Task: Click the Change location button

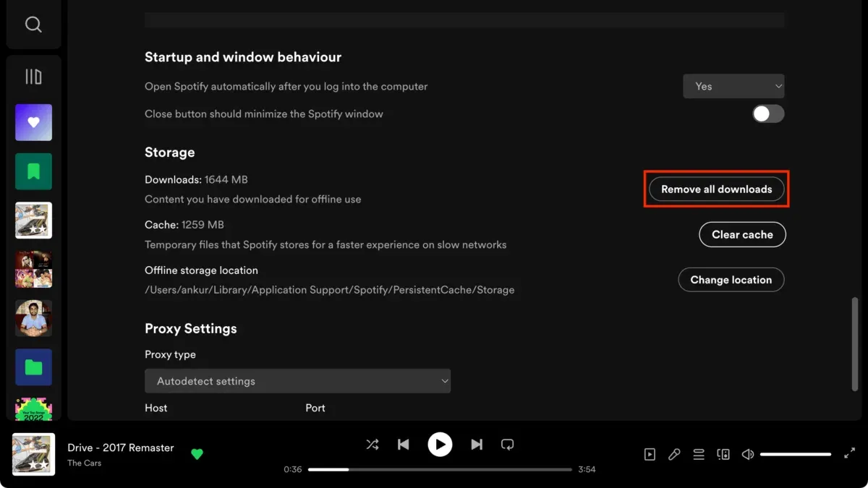Action: click(731, 280)
